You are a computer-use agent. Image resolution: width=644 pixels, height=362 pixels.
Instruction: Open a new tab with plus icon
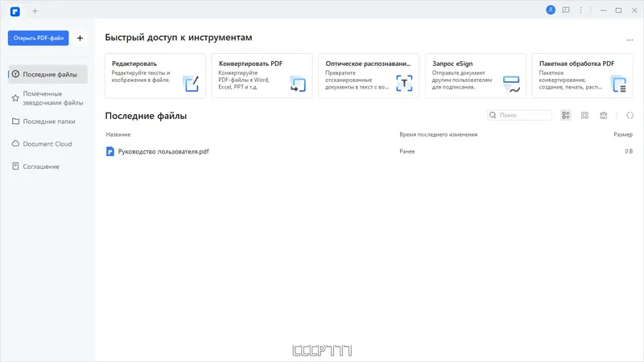pyautogui.click(x=35, y=11)
